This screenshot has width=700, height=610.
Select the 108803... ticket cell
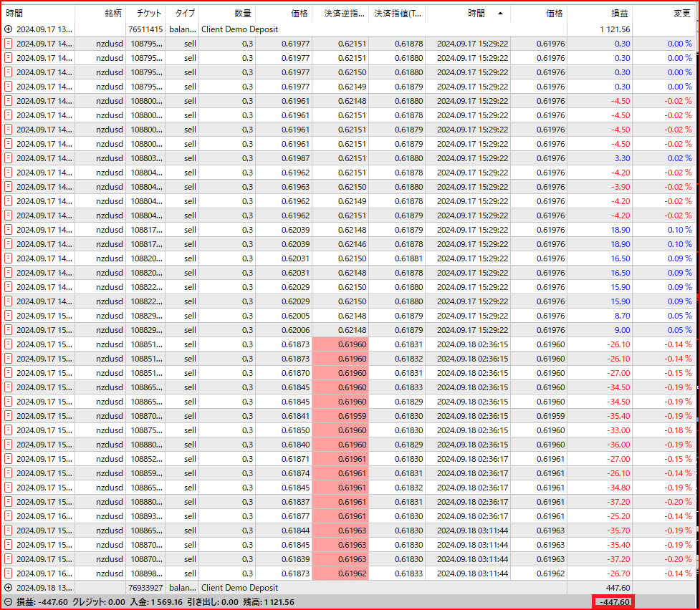[x=145, y=158]
